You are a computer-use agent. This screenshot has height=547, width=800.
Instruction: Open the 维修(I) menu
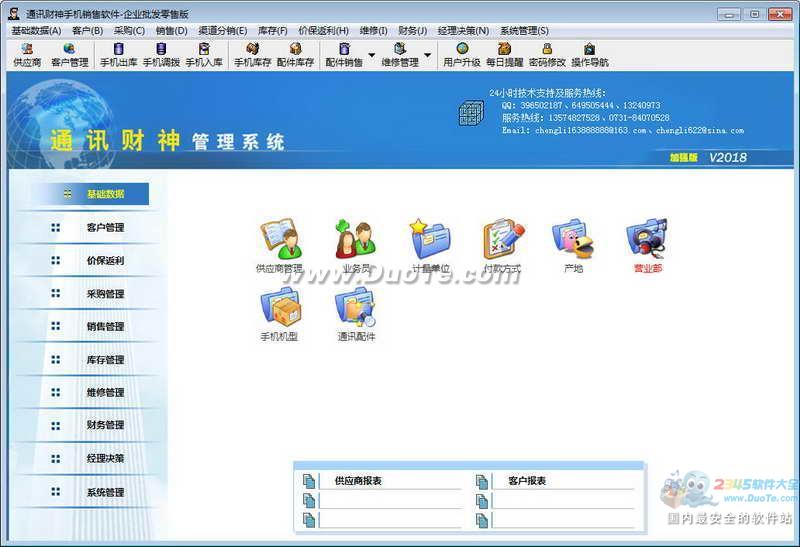tap(373, 31)
